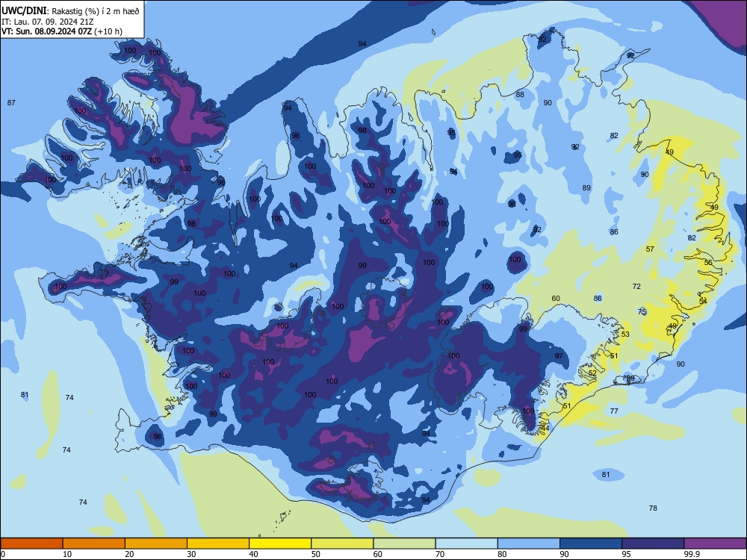This screenshot has height=560, width=747.
Task: Click the title 'UWC/DINI: Rakastig (%) í 2 m hæð'
Action: (x=70, y=10)
